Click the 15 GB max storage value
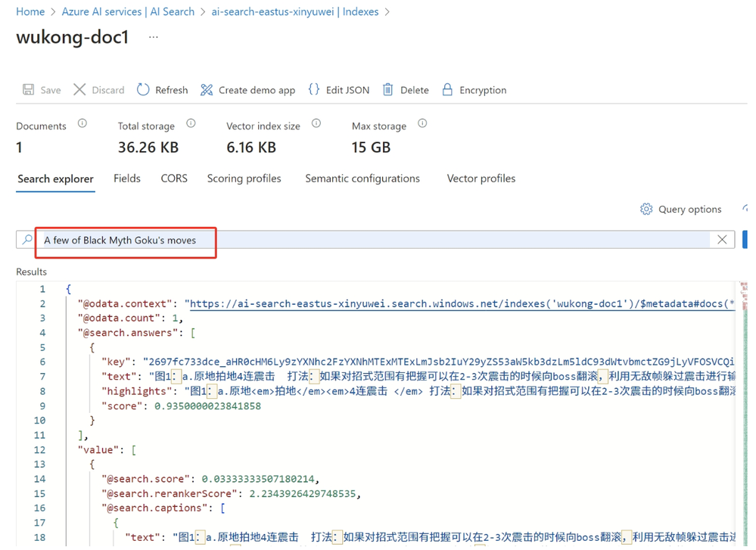Image resolution: width=756 pixels, height=550 pixels. click(x=371, y=147)
